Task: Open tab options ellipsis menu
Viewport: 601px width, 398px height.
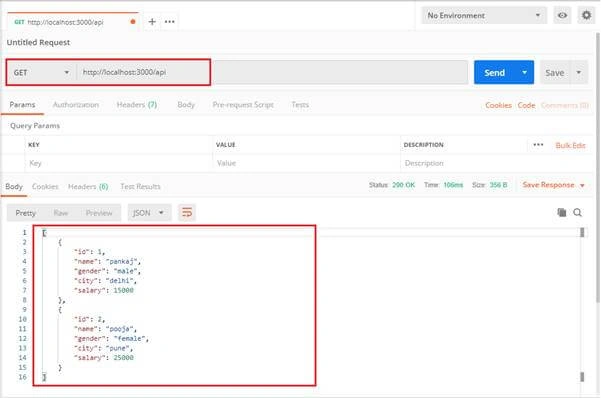Action: pos(169,22)
